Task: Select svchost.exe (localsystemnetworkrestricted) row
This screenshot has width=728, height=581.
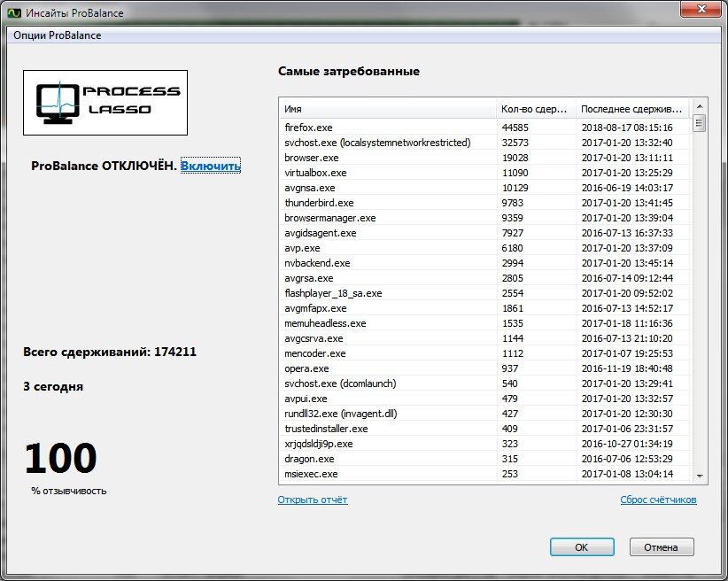Action: 485,143
